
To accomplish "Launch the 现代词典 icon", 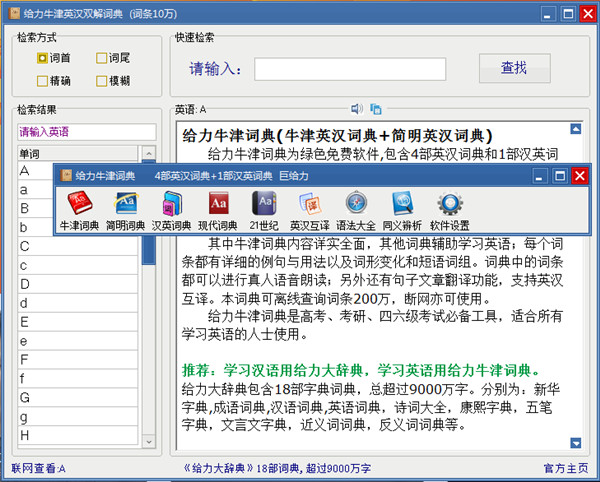I will [x=217, y=211].
